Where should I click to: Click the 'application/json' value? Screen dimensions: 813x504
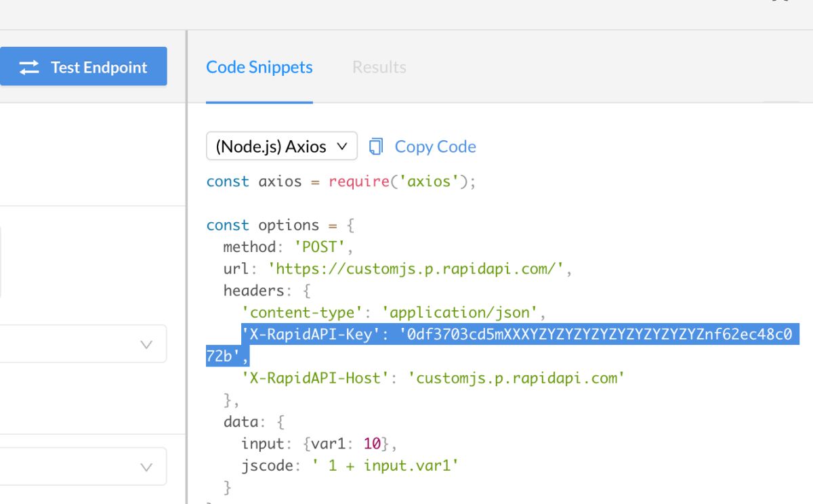pos(459,312)
